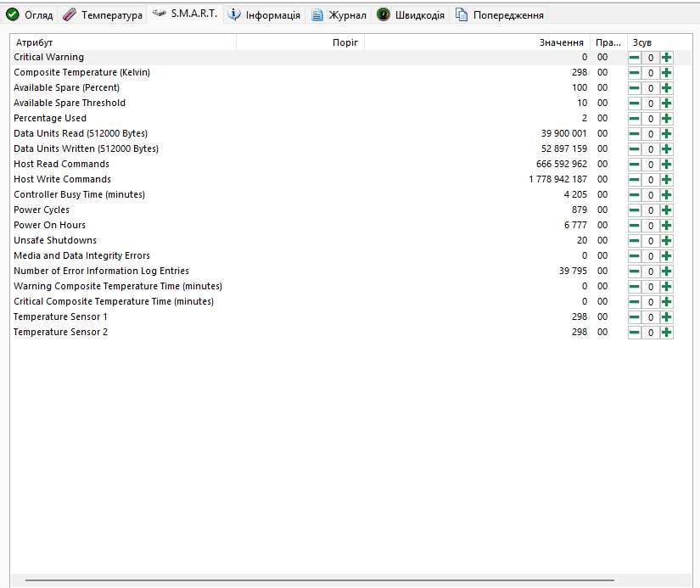This screenshot has height=588, width=700.
Task: Increase offset for Controller Busy Time
Action: (667, 195)
